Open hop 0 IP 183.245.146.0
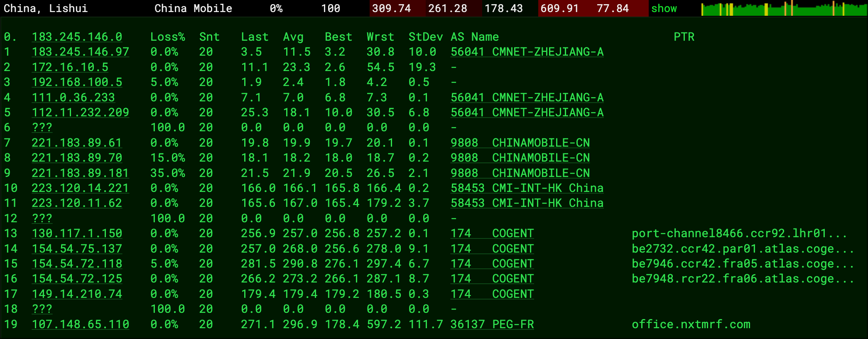 click(77, 37)
